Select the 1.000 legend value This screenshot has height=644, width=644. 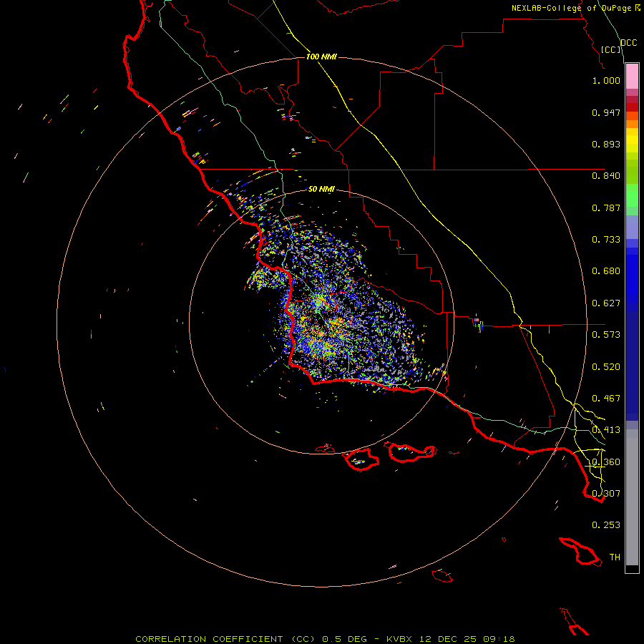[x=606, y=80]
